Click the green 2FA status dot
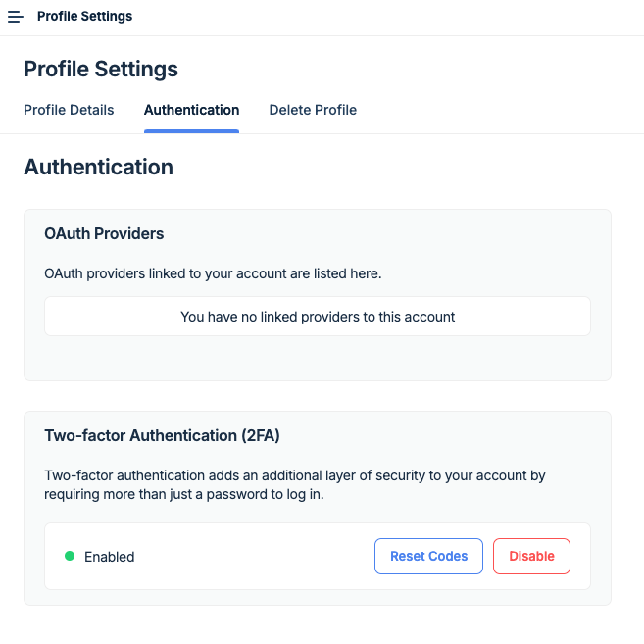 point(70,556)
